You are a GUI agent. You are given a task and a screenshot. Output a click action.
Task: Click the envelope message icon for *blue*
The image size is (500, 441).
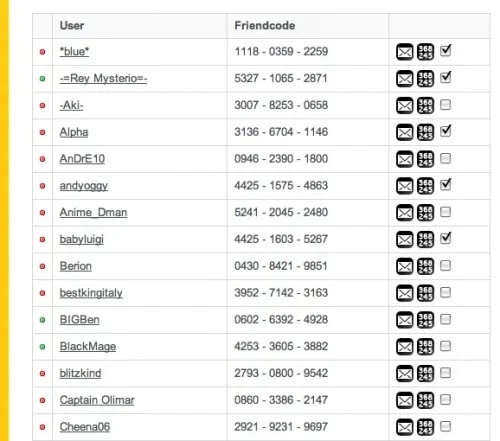(405, 52)
